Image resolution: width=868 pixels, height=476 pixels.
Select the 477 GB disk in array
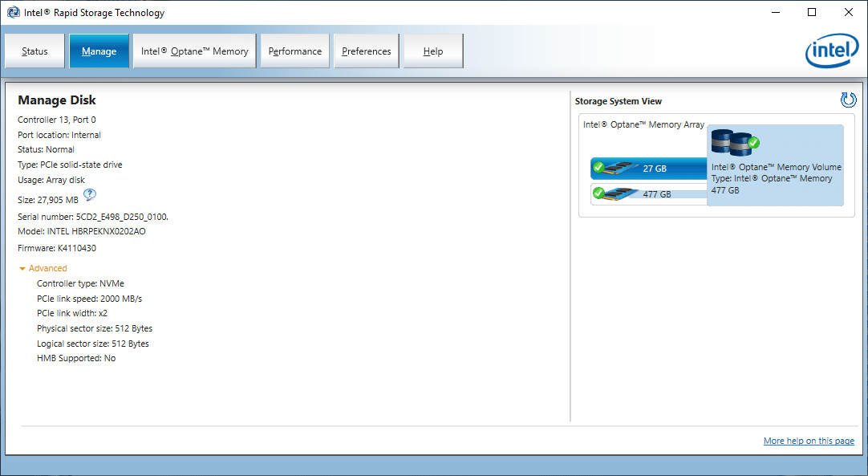pyautogui.click(x=649, y=194)
